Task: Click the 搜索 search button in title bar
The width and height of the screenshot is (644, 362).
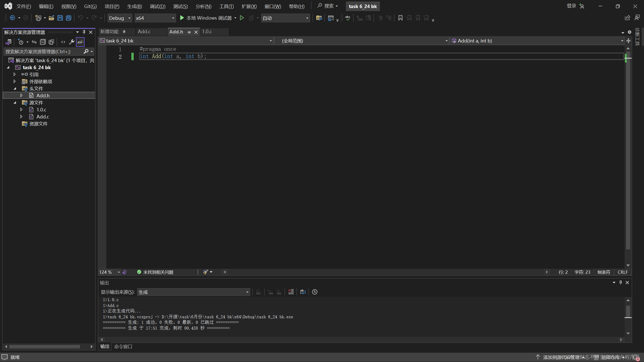Action: 327,6
